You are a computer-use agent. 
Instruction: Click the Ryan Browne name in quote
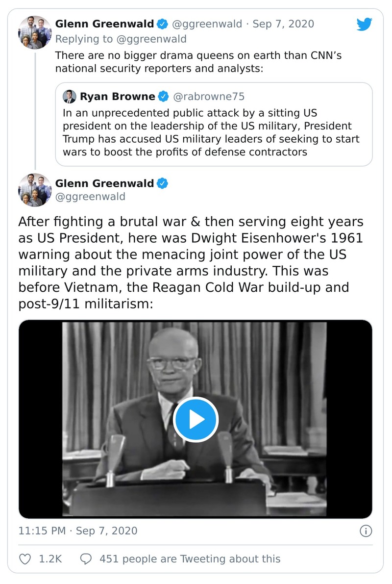(117, 97)
